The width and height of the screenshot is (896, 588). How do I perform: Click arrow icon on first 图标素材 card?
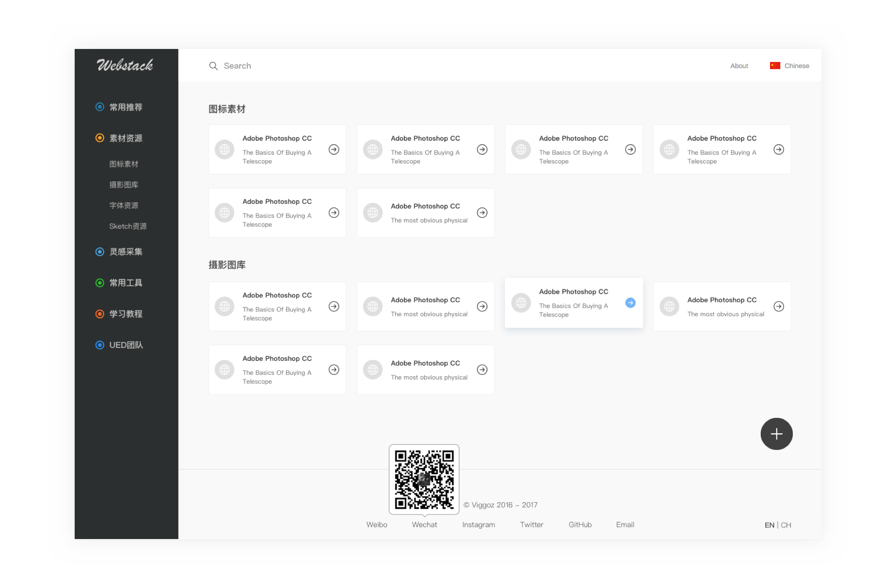(x=334, y=149)
